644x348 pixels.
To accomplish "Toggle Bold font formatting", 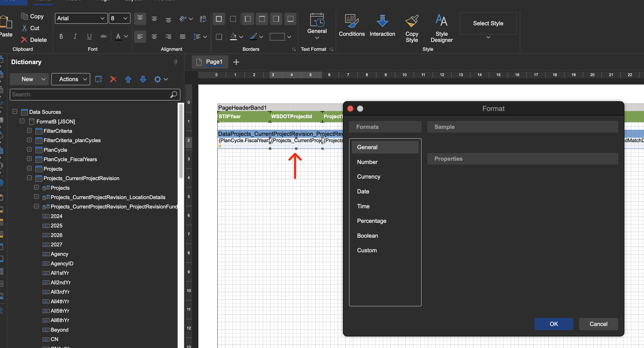I will (61, 37).
